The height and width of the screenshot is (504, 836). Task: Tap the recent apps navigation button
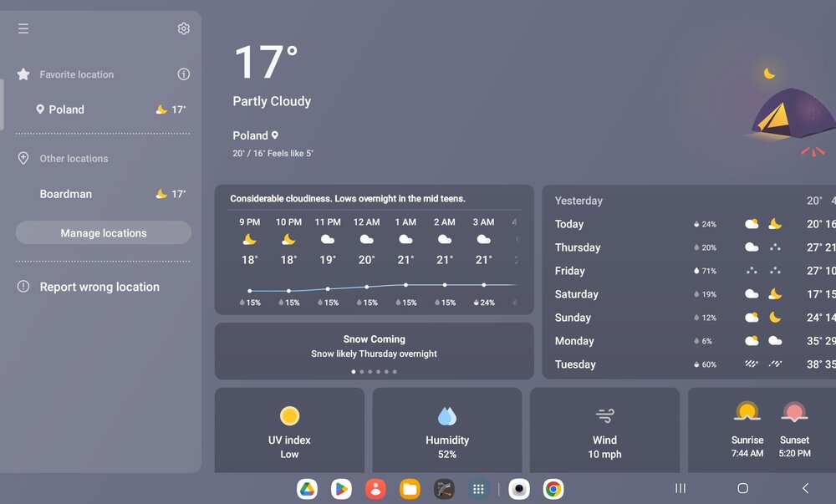pyautogui.click(x=681, y=488)
